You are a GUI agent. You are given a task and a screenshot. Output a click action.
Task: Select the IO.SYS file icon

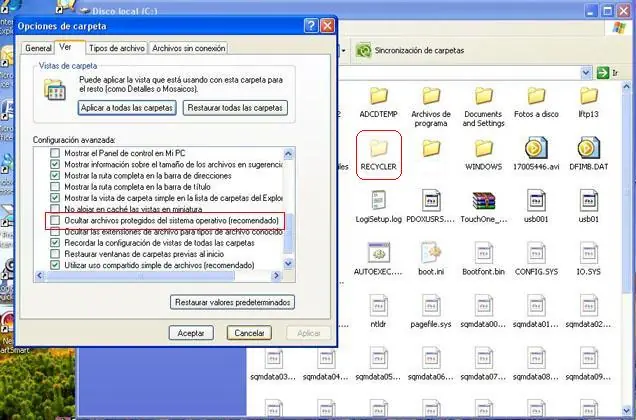click(589, 253)
